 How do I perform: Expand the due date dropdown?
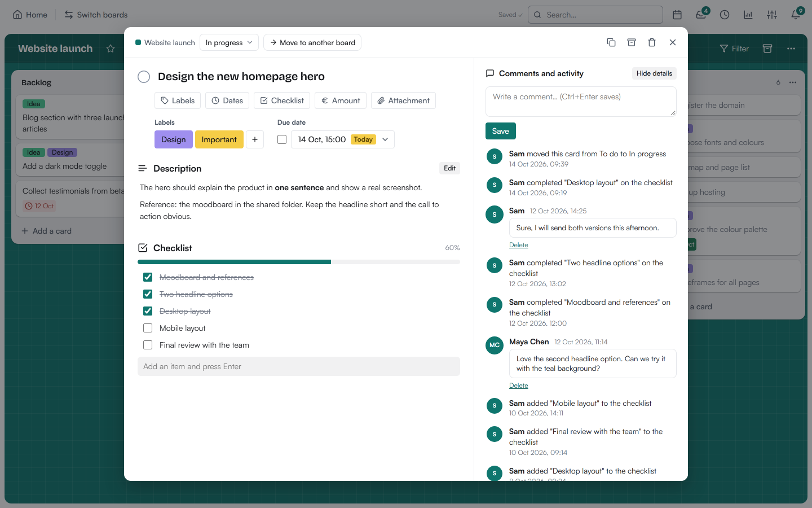pyautogui.click(x=385, y=139)
